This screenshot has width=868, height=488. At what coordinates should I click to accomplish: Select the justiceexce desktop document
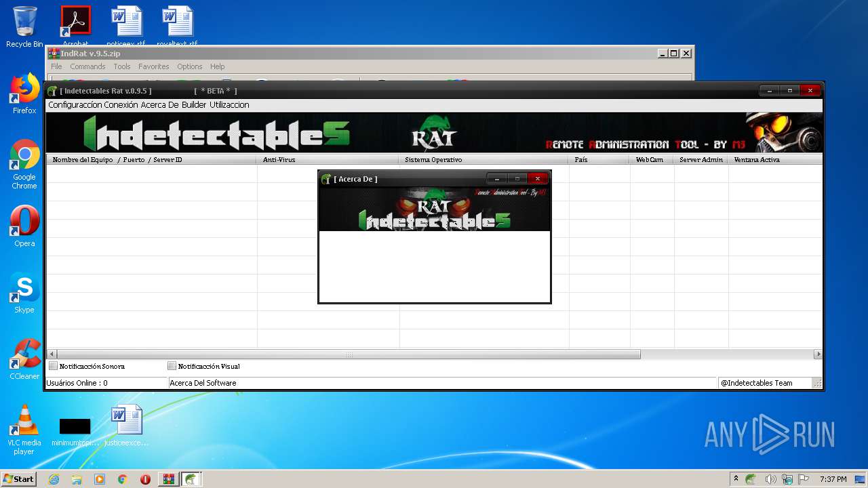click(126, 426)
